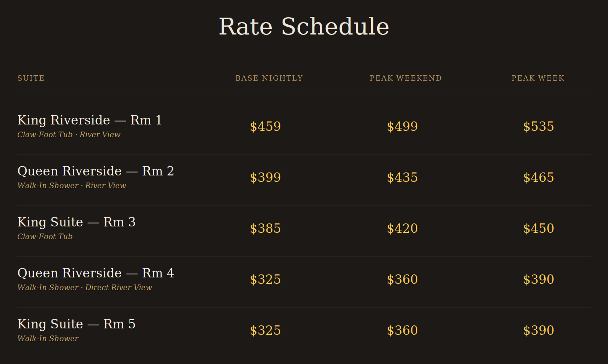Select the $465 peak week price

pyautogui.click(x=539, y=177)
